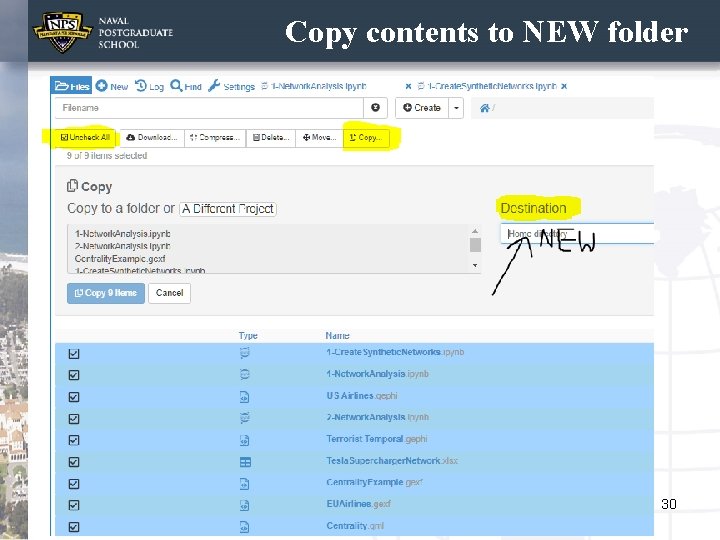Select 1-NetworkAnalysis.ipynb in copy list box
The height and width of the screenshot is (540, 720).
point(123,234)
